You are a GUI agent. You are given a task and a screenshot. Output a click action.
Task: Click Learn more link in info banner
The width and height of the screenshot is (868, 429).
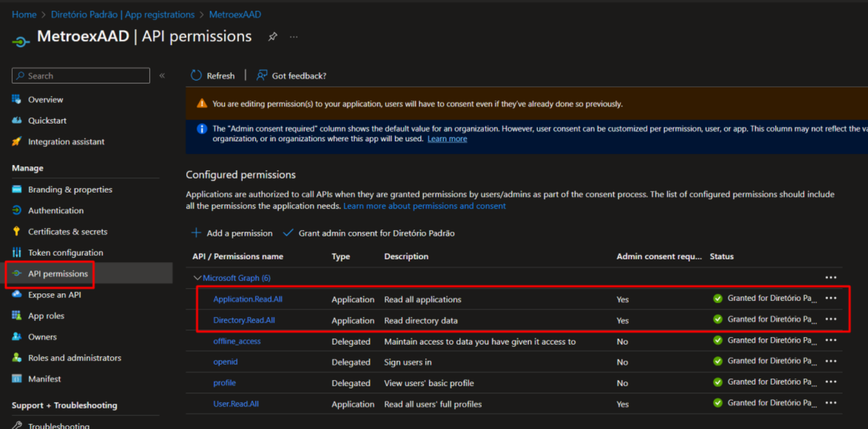tap(447, 139)
